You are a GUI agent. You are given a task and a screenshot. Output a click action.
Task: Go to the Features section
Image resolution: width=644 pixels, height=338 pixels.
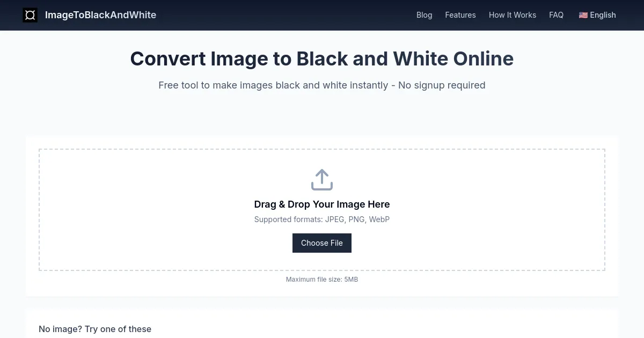(x=460, y=15)
